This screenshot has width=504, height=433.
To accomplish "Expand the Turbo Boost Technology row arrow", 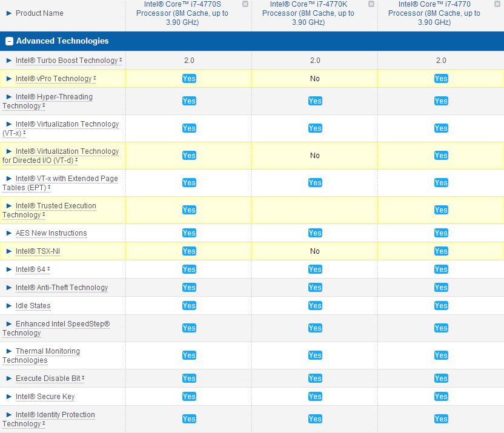I will 9,61.
